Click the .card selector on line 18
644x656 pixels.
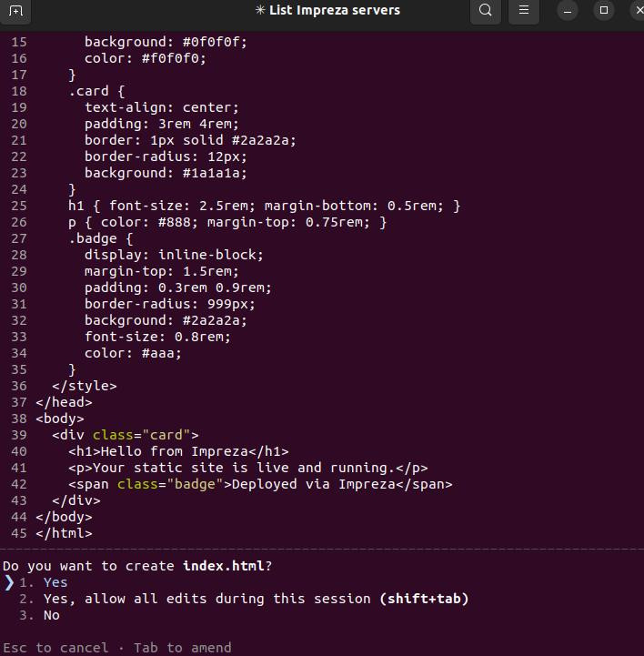coord(88,91)
